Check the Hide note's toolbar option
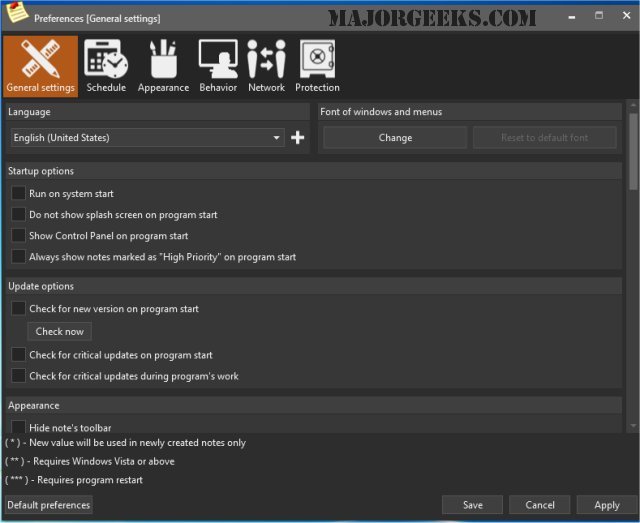The height and width of the screenshot is (523, 640). pyautogui.click(x=18, y=427)
